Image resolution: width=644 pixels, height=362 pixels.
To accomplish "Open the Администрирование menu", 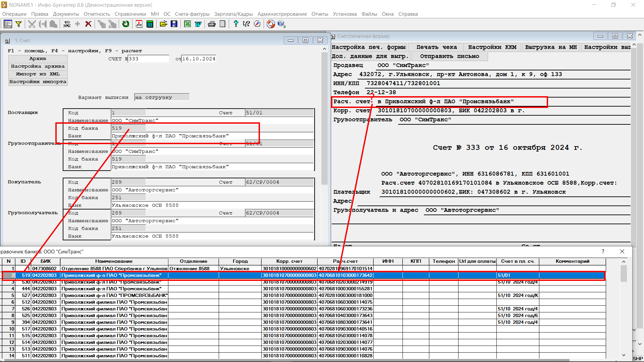I will 282,14.
